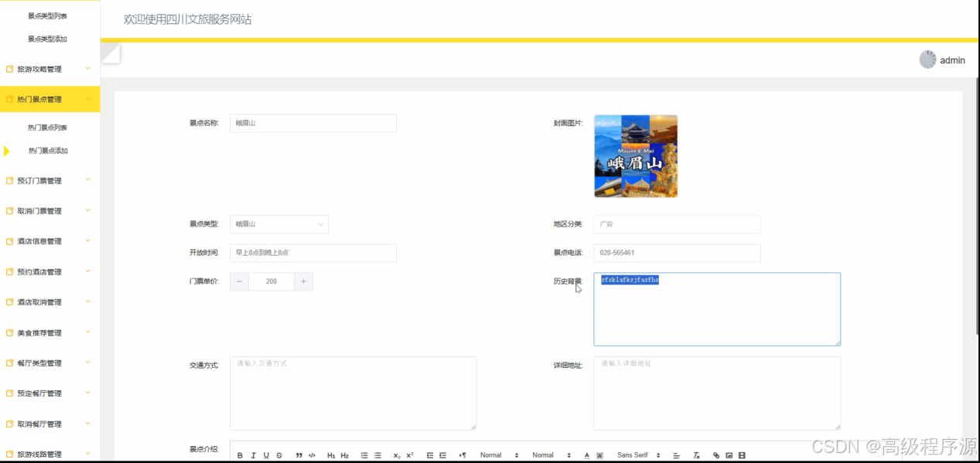Click 门票单价 value field 200
980x463 pixels.
click(x=271, y=281)
